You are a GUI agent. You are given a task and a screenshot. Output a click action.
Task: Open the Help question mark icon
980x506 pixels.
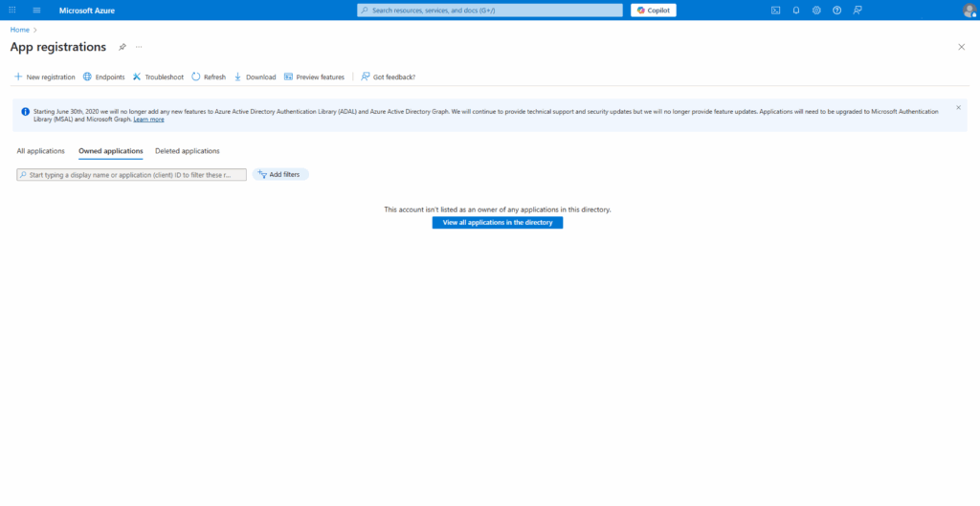point(836,11)
